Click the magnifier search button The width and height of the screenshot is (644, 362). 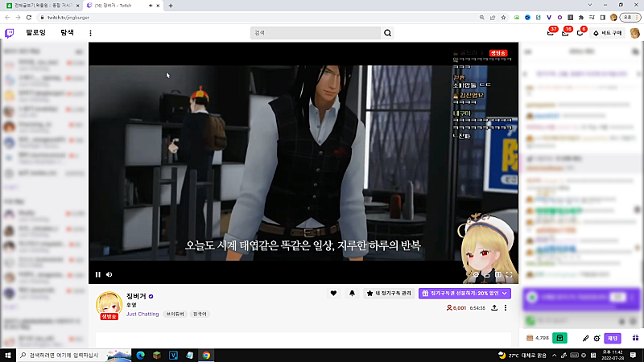(x=387, y=33)
